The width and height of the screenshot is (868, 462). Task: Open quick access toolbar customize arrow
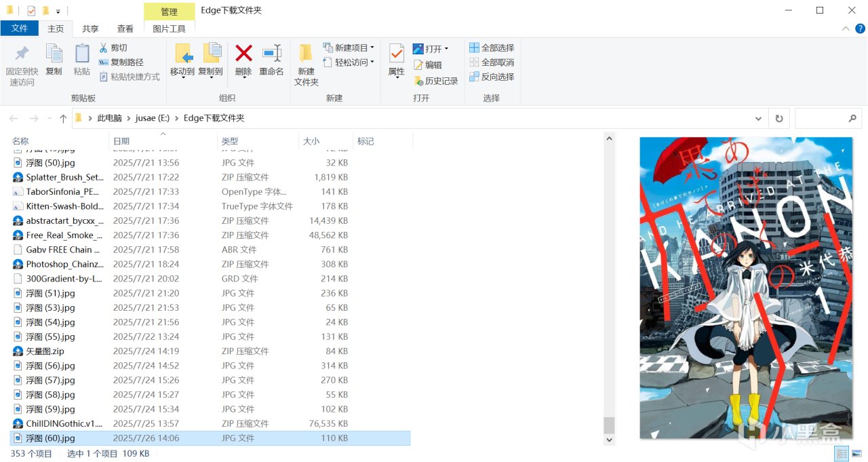58,12
